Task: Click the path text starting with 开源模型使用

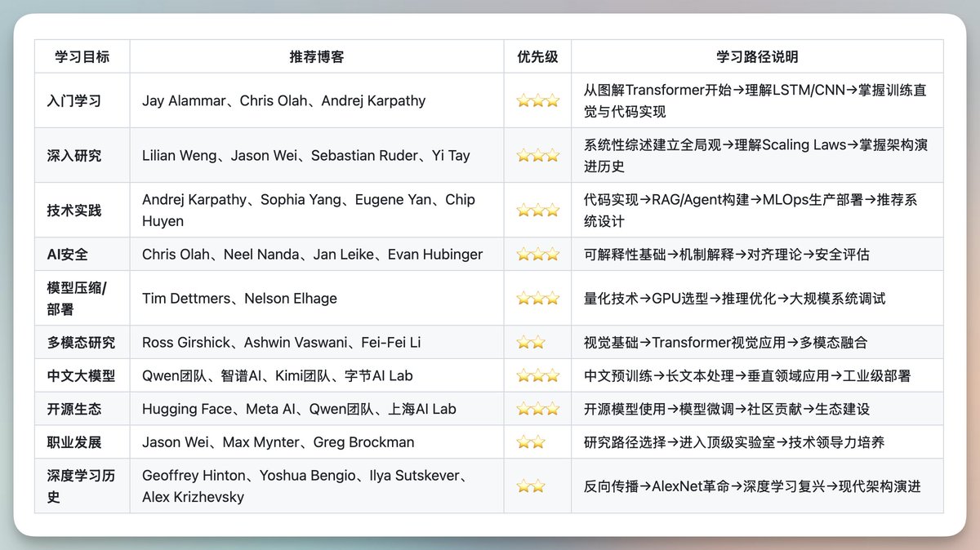Action: [726, 409]
